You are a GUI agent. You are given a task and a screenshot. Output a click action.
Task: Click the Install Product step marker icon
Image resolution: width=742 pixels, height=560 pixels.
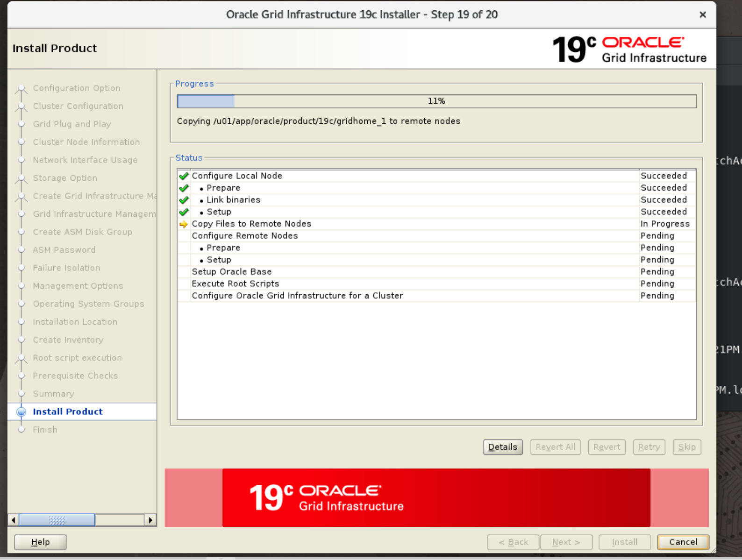click(21, 412)
